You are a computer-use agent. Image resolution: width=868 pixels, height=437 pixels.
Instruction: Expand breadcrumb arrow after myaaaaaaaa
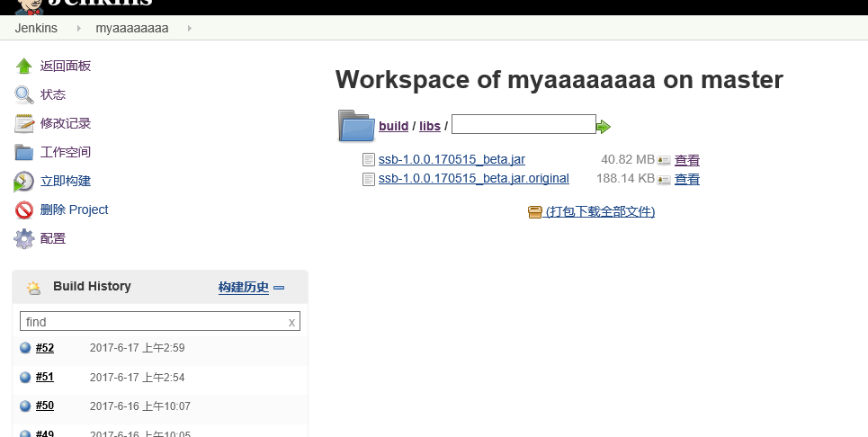coord(190,29)
